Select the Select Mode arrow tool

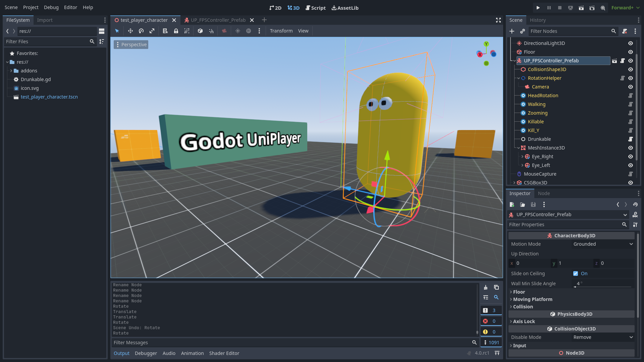[117, 31]
